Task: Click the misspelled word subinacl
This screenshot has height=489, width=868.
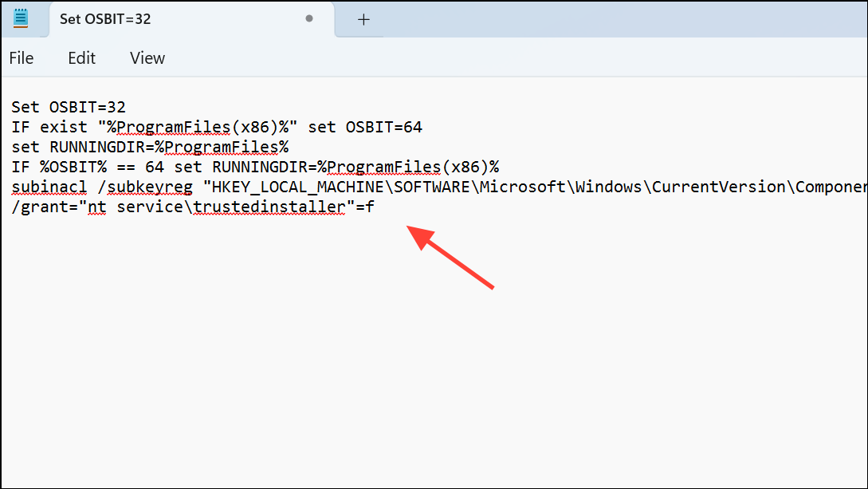Action: click(x=48, y=187)
